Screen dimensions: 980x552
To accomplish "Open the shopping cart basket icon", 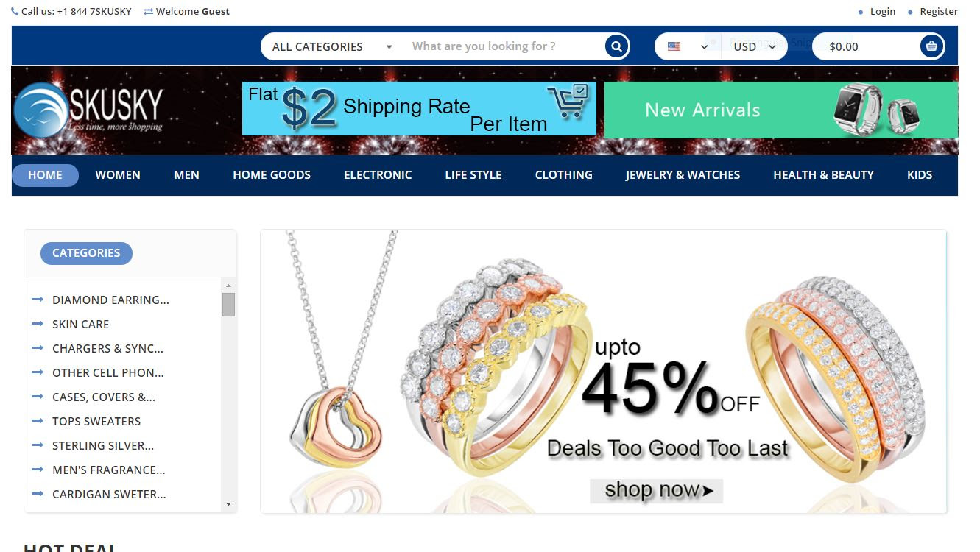I will (x=931, y=46).
